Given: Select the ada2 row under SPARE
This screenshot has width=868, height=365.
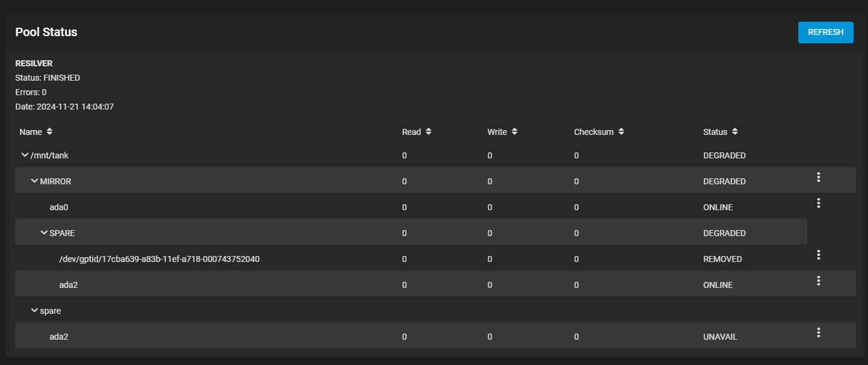Looking at the screenshot, I should (x=68, y=285).
